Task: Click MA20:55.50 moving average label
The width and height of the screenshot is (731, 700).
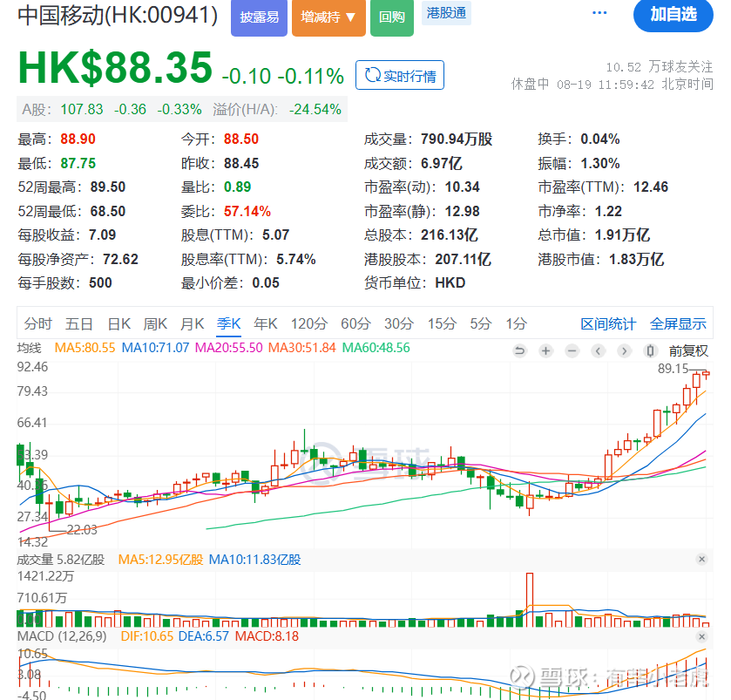Action: (x=229, y=348)
